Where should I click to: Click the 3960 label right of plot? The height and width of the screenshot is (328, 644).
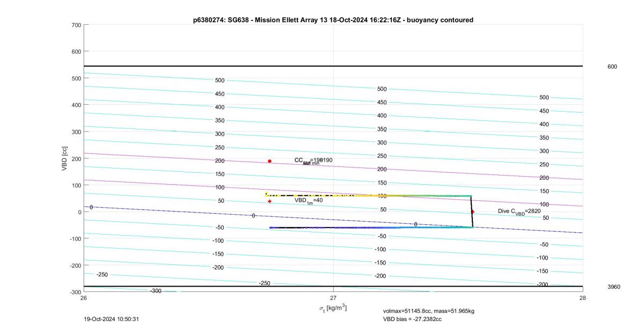click(613, 287)
